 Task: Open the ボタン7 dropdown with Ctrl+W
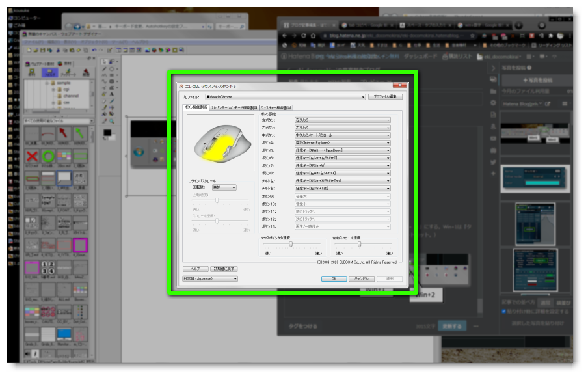pos(342,165)
